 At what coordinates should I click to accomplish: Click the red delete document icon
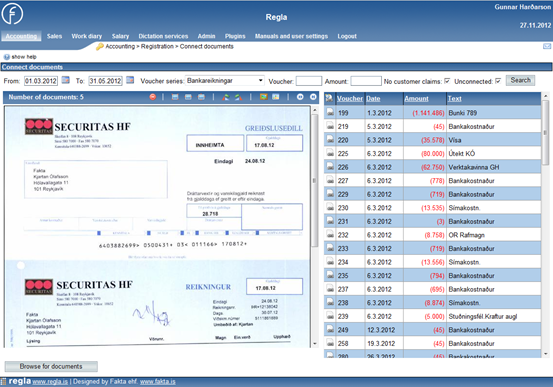click(153, 97)
